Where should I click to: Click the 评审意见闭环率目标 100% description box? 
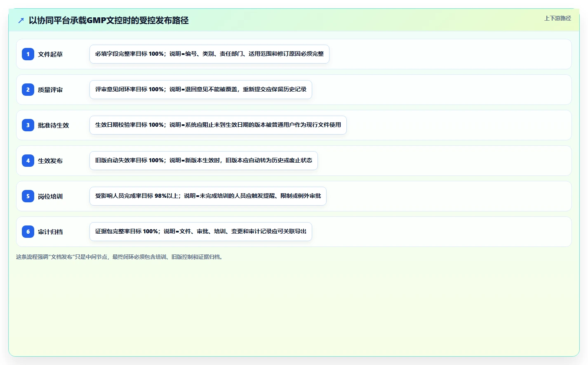tap(201, 90)
